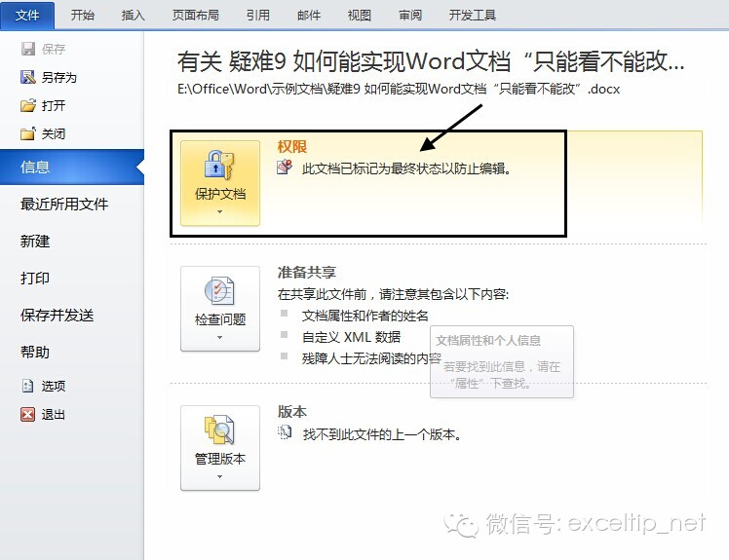Open 打印 in the sidebar
The image size is (729, 560).
35,278
